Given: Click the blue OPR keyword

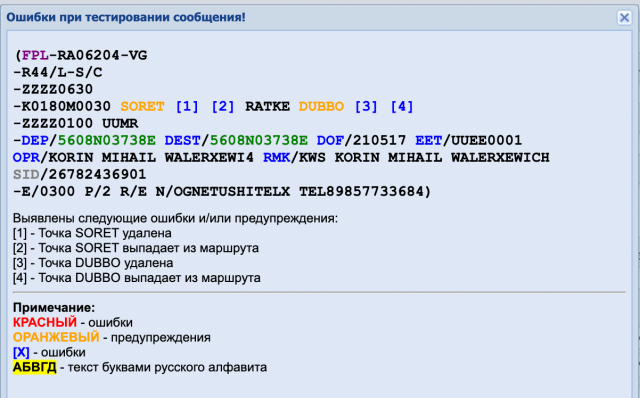Looking at the screenshot, I should click(x=27, y=158).
